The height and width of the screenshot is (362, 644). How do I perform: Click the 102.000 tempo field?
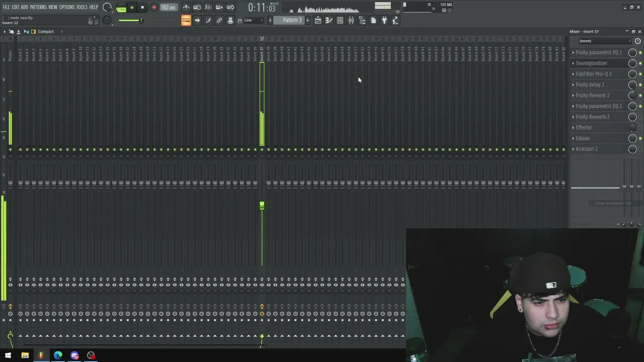pyautogui.click(x=168, y=8)
